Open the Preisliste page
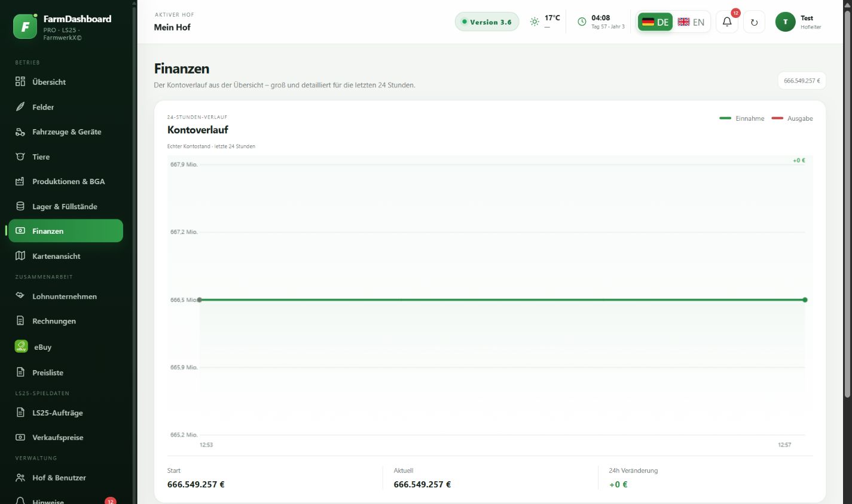The width and height of the screenshot is (852, 504). coord(66,372)
